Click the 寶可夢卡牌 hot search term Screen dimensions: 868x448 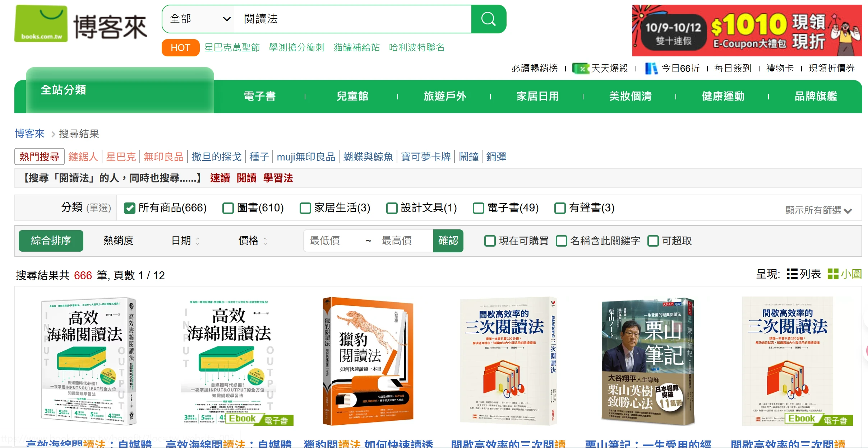click(x=426, y=157)
